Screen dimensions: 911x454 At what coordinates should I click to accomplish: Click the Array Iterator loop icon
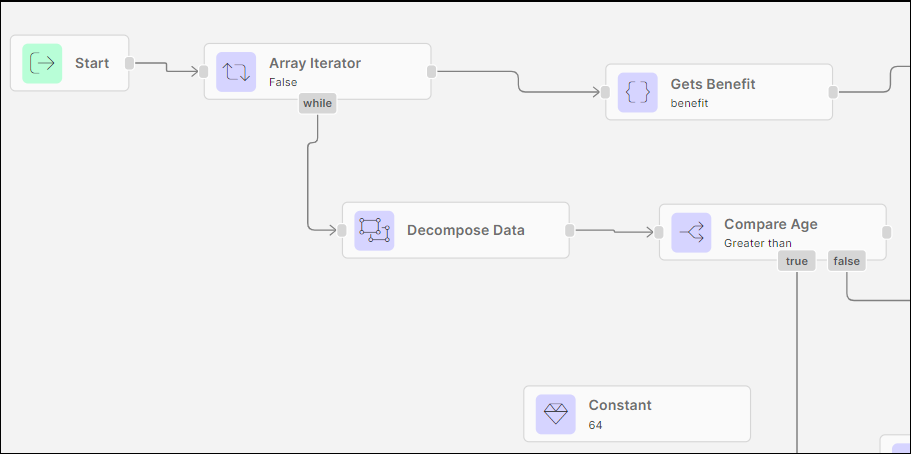point(236,71)
